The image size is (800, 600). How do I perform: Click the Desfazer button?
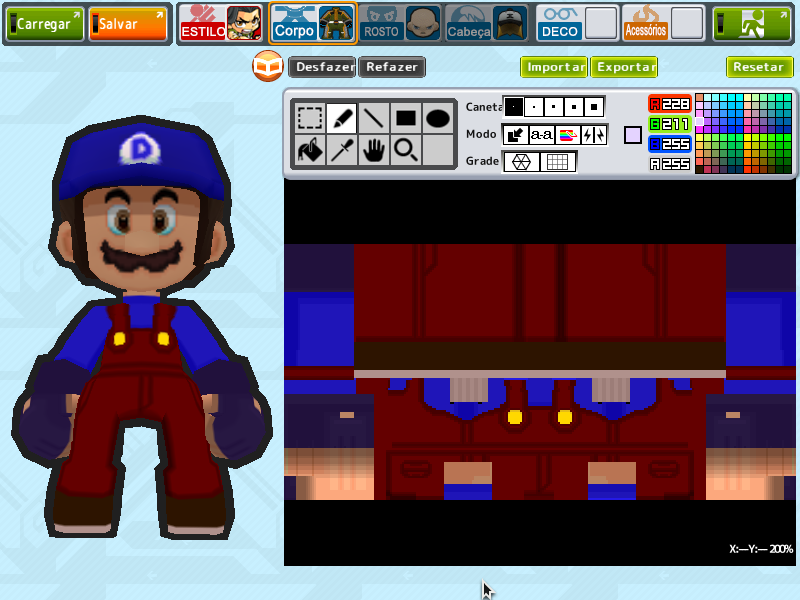322,67
